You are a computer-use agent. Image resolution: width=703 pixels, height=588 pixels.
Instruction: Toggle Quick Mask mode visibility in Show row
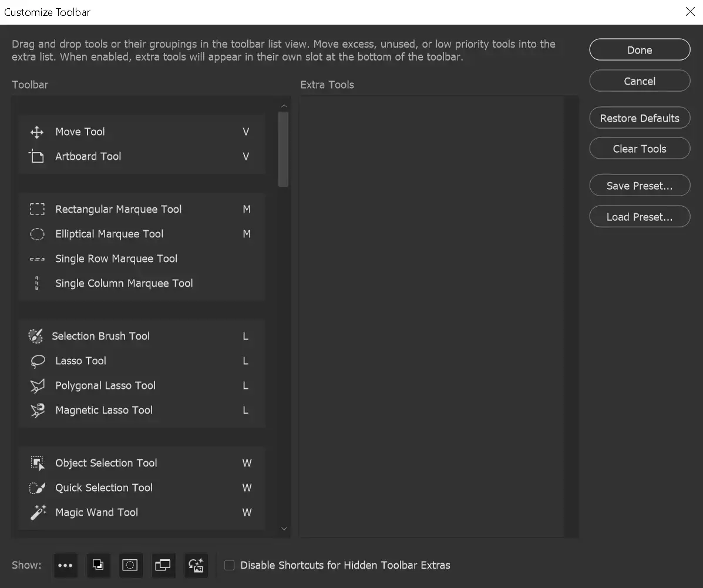click(130, 565)
